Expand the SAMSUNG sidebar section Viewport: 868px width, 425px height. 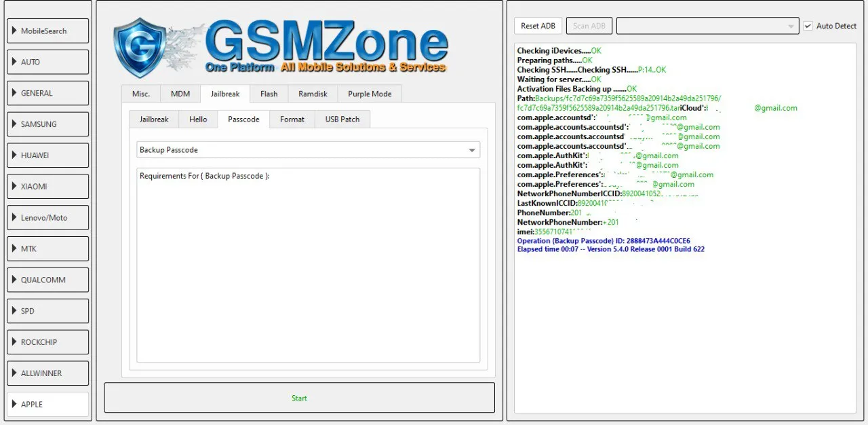point(48,124)
